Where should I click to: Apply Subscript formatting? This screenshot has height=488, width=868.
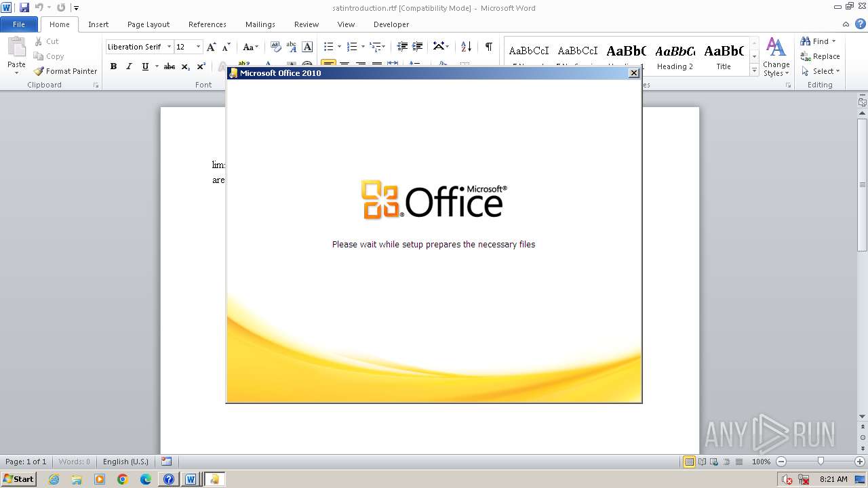(x=186, y=66)
